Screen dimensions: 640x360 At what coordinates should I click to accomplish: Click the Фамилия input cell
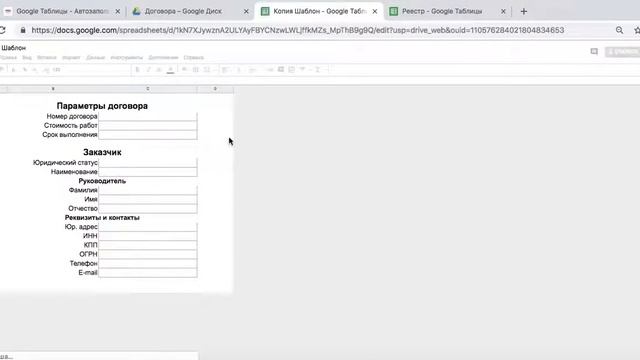(148, 190)
